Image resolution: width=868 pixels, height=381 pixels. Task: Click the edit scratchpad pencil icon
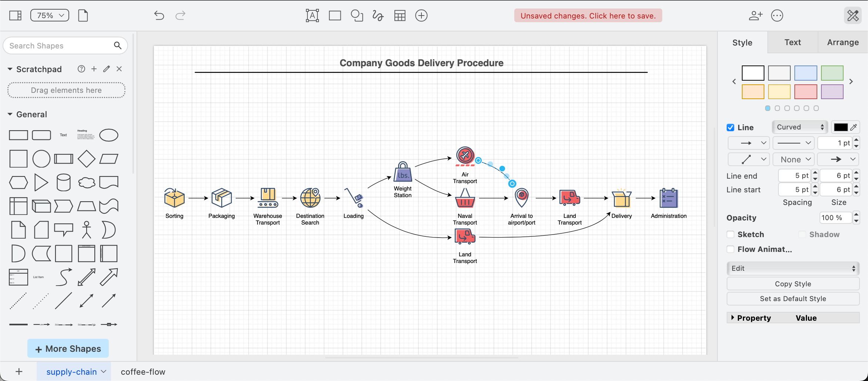(107, 69)
